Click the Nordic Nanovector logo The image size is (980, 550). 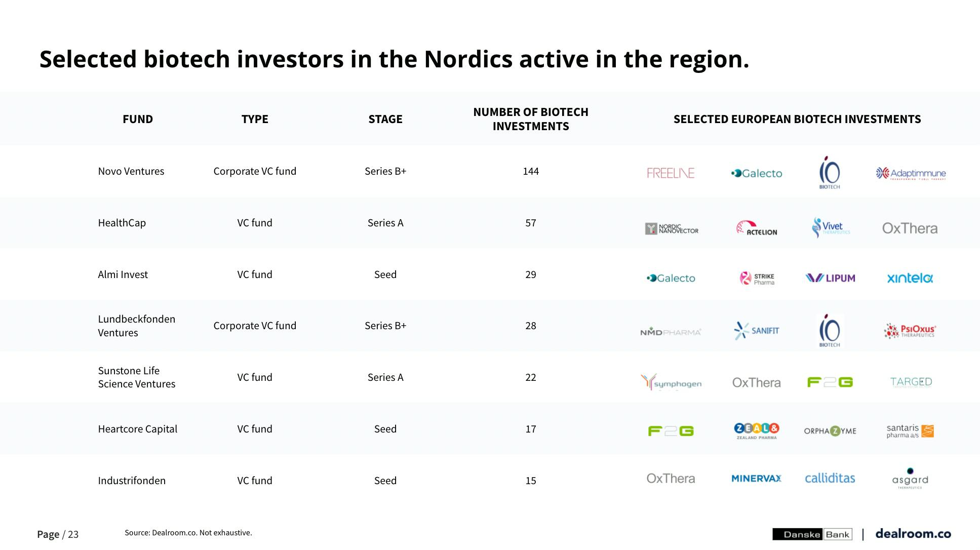click(x=672, y=229)
